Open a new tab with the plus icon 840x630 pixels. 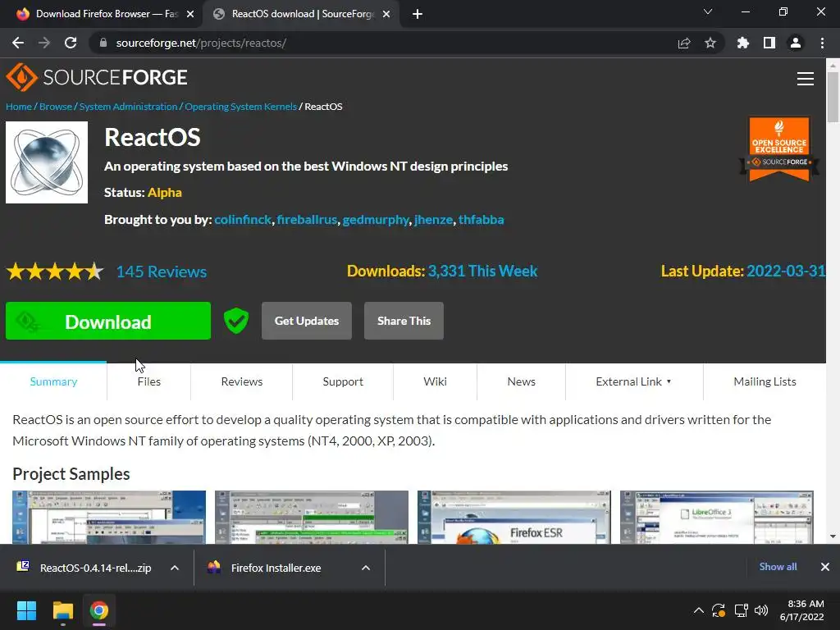point(418,14)
